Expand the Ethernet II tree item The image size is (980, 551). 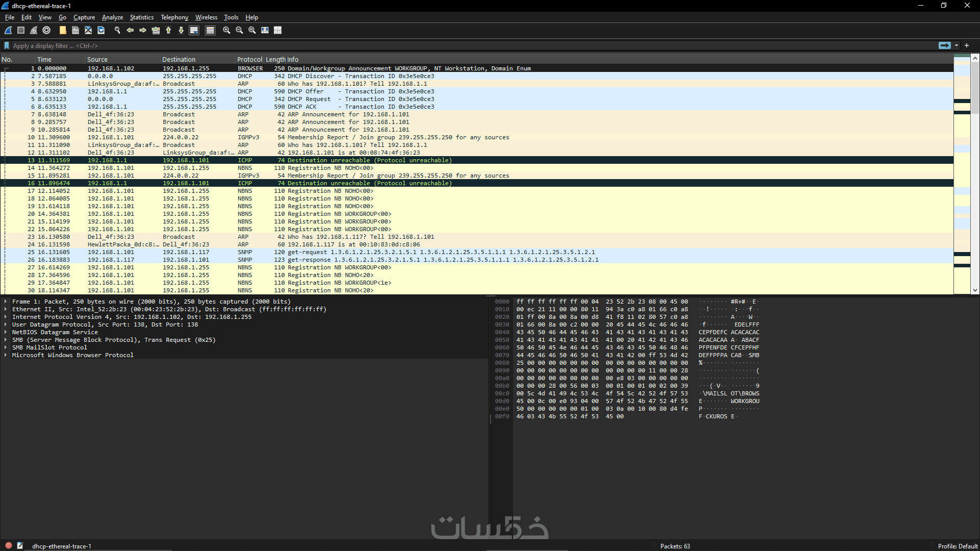point(6,309)
